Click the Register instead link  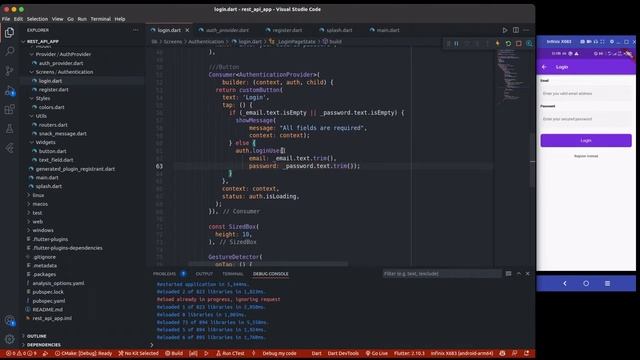[586, 156]
